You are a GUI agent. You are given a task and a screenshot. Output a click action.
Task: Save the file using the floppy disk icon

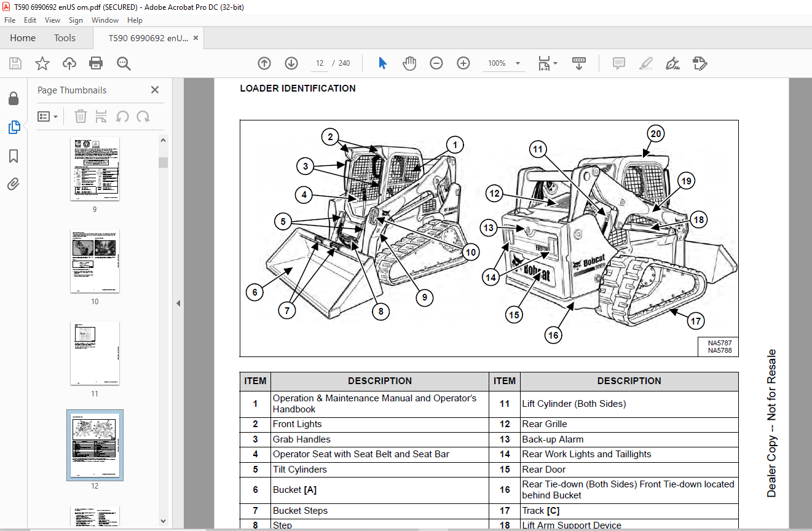[15, 63]
